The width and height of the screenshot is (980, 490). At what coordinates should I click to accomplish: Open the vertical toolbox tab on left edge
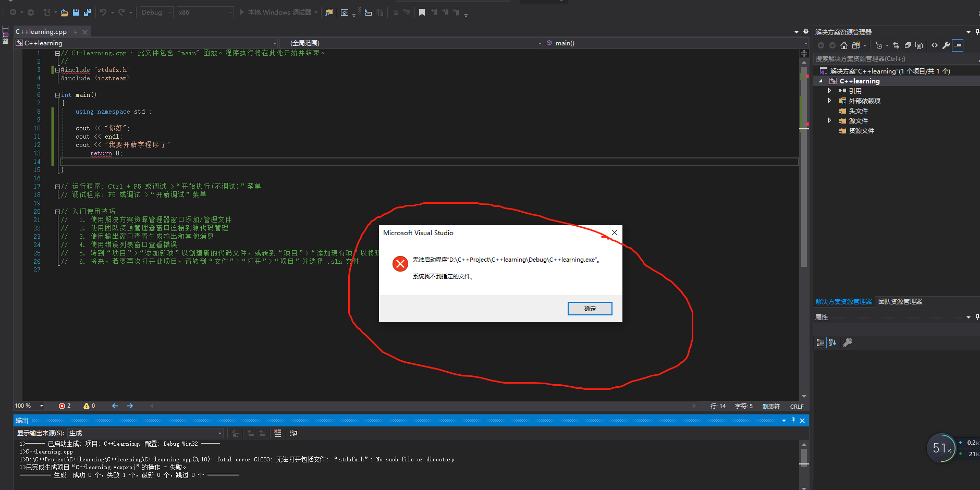point(5,35)
